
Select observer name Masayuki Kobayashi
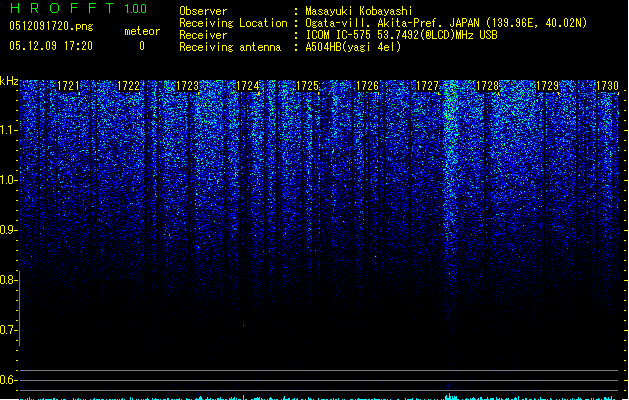[x=359, y=11]
